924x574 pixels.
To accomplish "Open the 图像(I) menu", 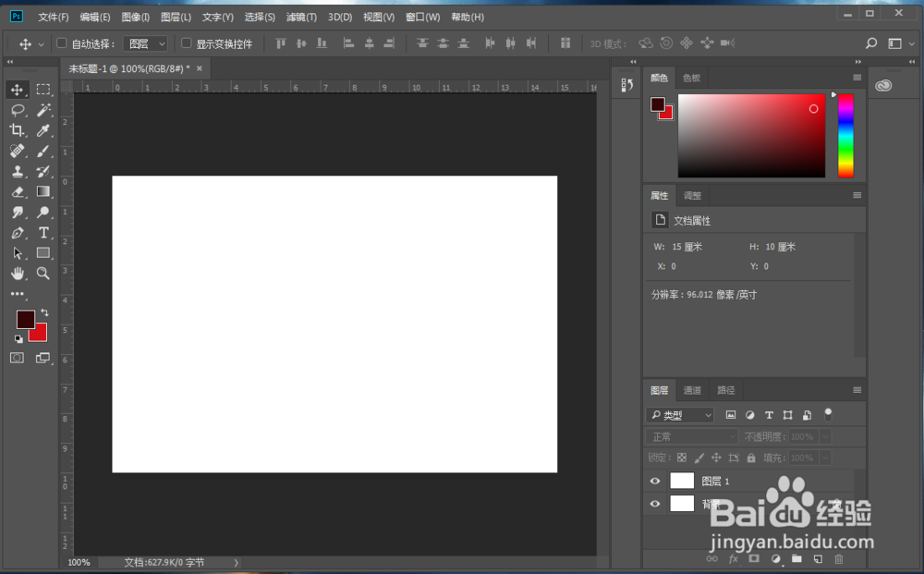I will [136, 17].
